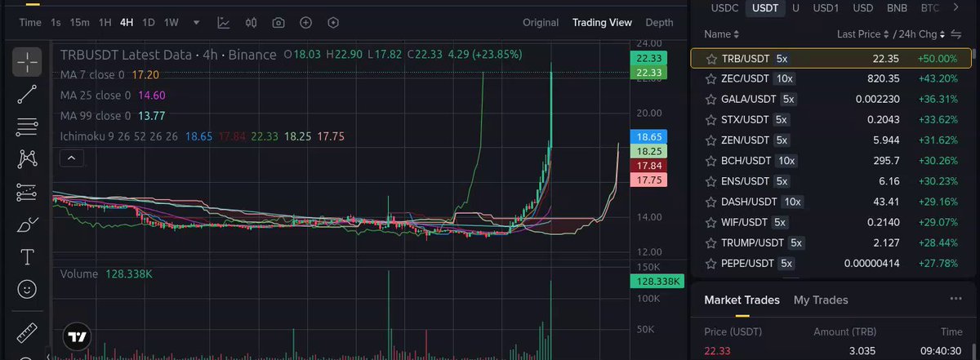Sort pairs by Name column
The height and width of the screenshot is (360, 980).
(721, 34)
